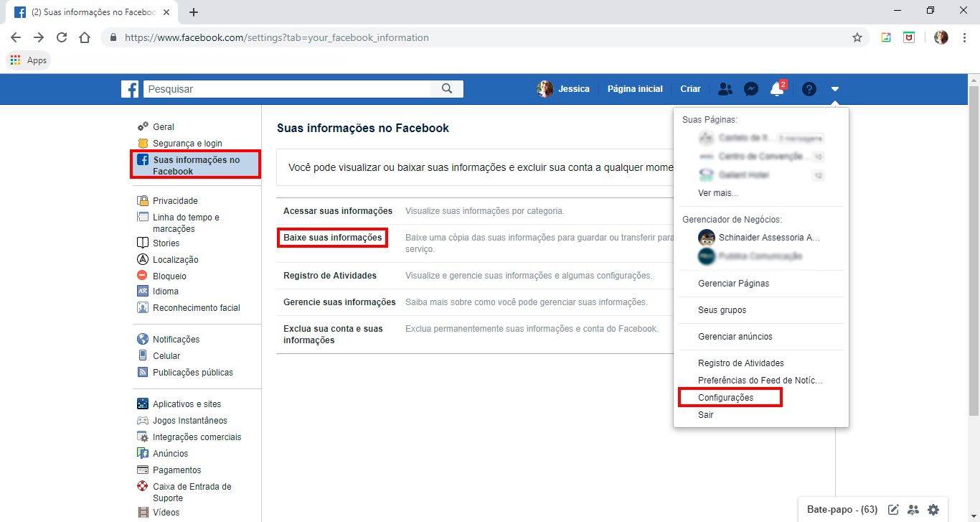Click the Integrações comerciais icon
The width and height of the screenshot is (980, 522).
tap(142, 437)
